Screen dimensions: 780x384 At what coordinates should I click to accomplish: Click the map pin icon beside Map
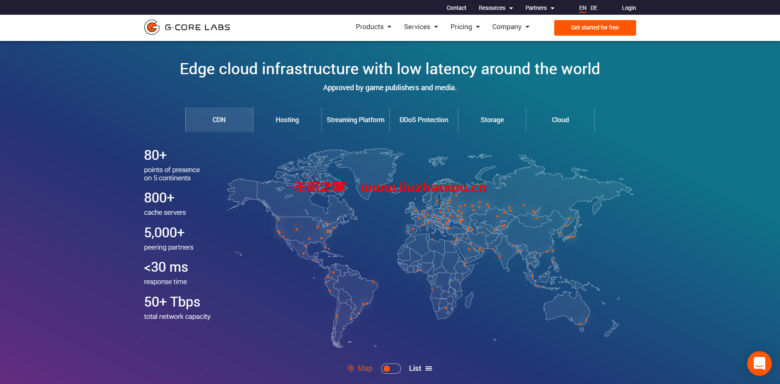tap(351, 369)
